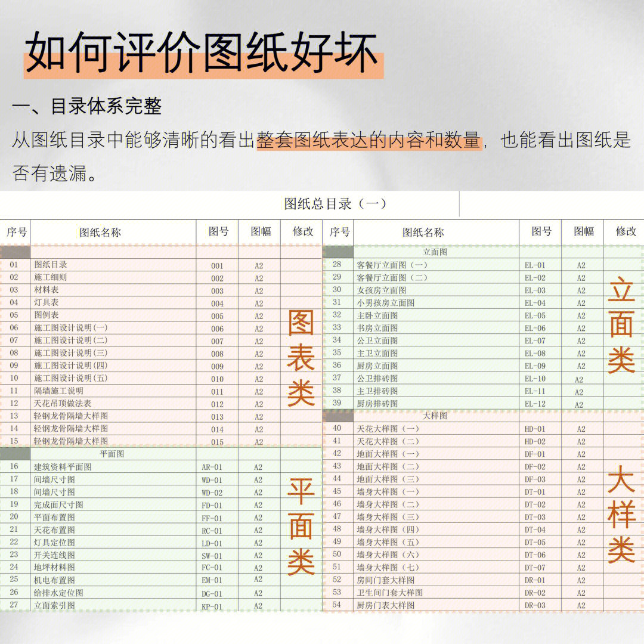Click the section header "大样图"
This screenshot has width=644, height=644.
click(x=435, y=416)
